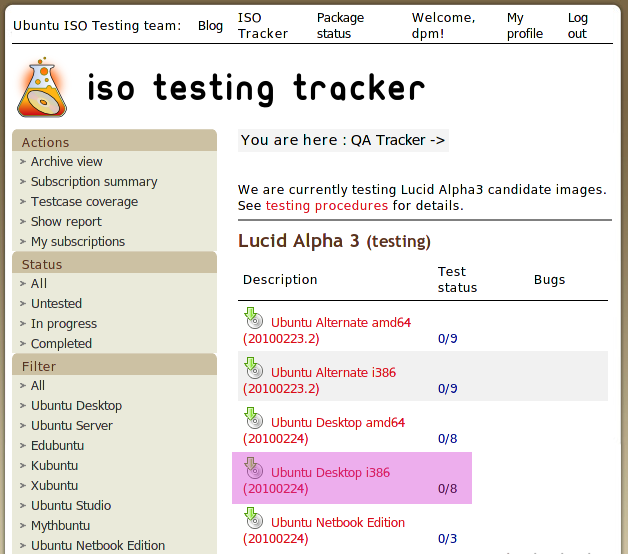Click the iso testing tracker title
Viewport: 628px width, 554px height.
(x=256, y=88)
